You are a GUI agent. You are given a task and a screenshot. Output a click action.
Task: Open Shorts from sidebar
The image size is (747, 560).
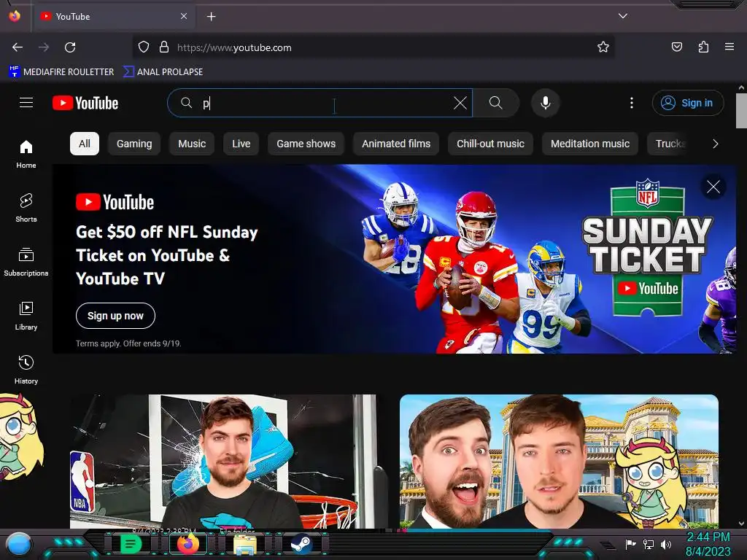pyautogui.click(x=26, y=208)
